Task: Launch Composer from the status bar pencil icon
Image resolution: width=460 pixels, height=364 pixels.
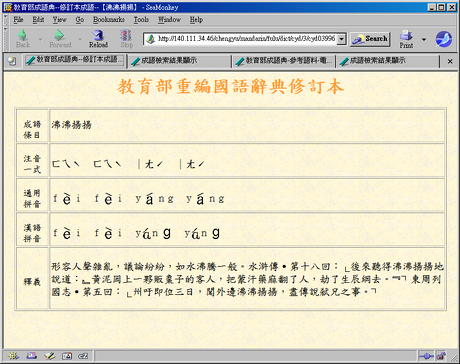Action: tap(50, 356)
